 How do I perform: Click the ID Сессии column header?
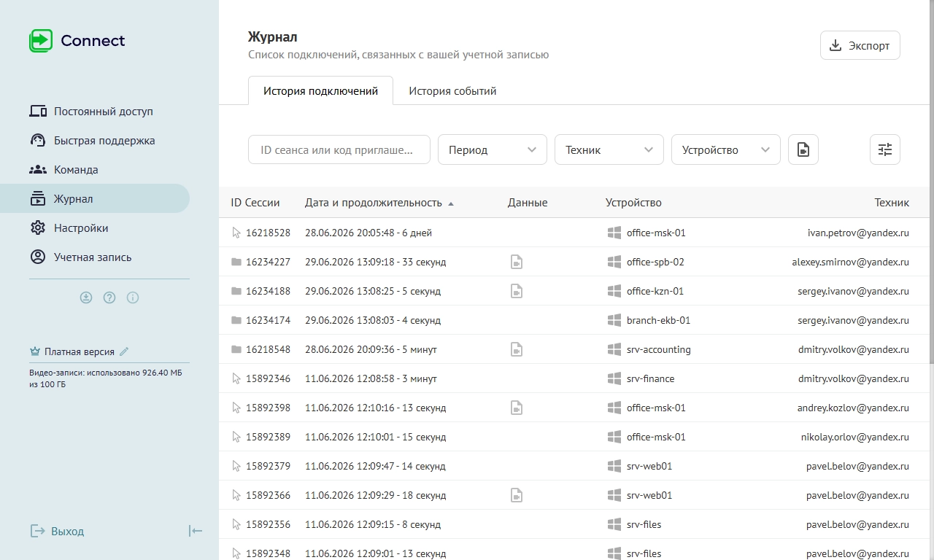pos(255,203)
